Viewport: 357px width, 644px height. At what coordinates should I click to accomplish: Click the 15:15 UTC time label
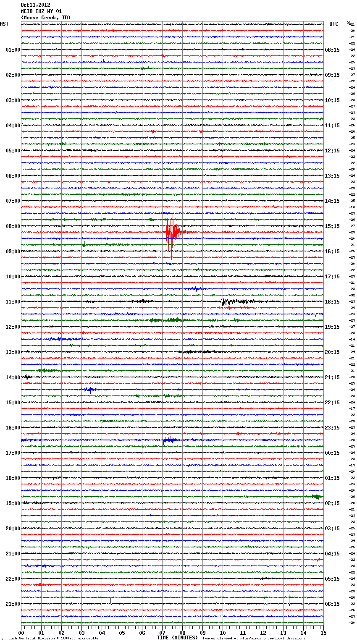click(x=332, y=226)
